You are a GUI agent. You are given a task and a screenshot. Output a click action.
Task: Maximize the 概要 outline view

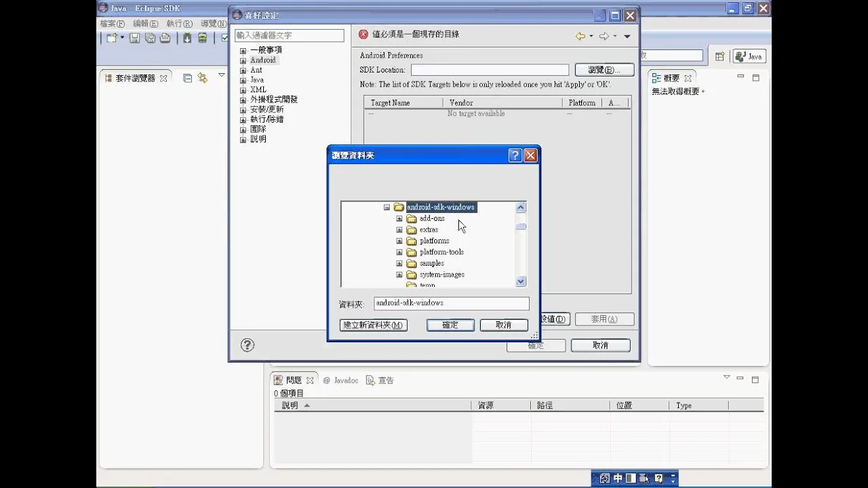[x=755, y=77]
